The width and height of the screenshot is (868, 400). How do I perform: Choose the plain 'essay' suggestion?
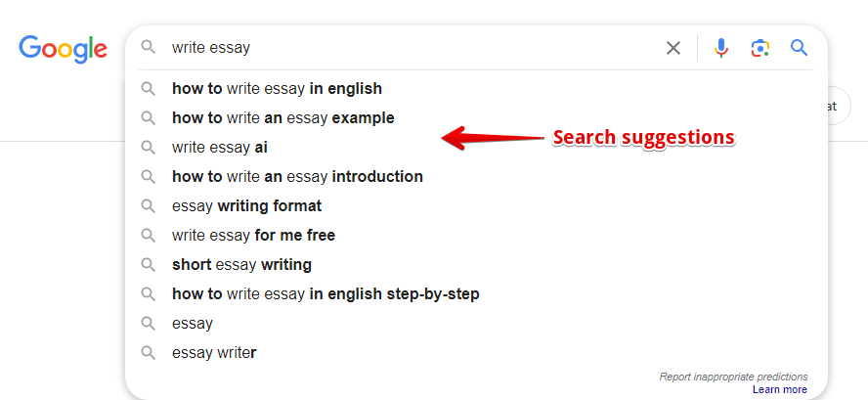pyautogui.click(x=193, y=324)
